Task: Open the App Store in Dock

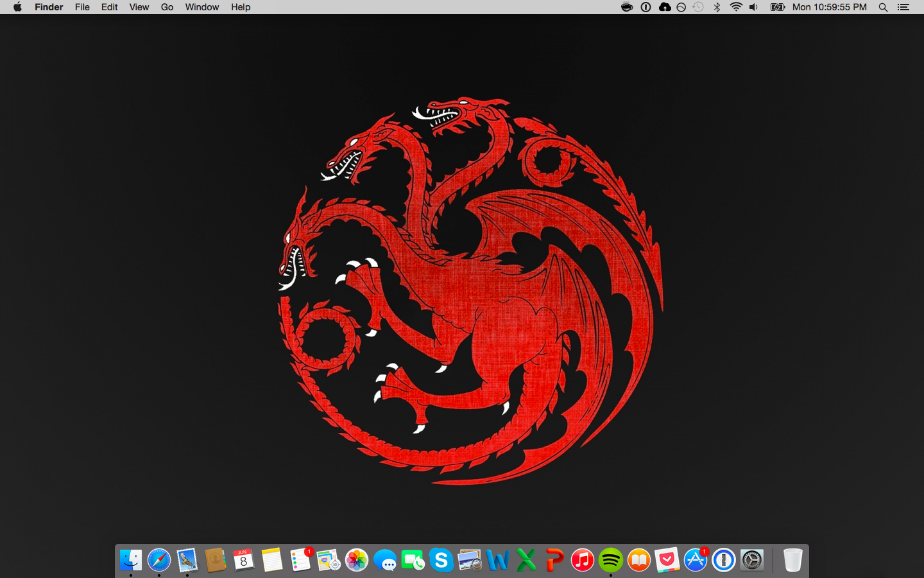Action: click(x=696, y=560)
